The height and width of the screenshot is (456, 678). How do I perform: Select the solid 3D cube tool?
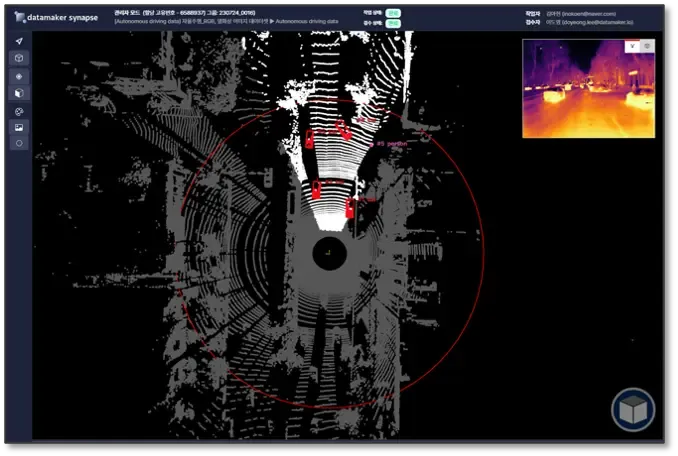coord(19,93)
